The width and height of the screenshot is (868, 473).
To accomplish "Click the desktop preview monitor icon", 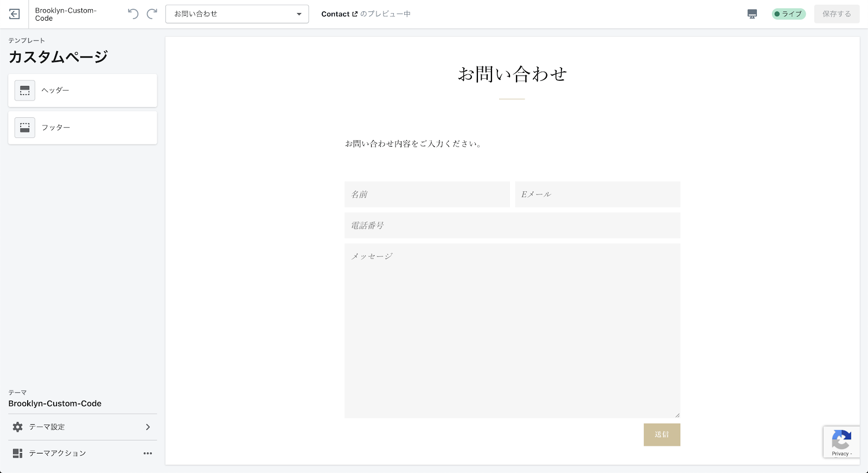I will pyautogui.click(x=752, y=14).
